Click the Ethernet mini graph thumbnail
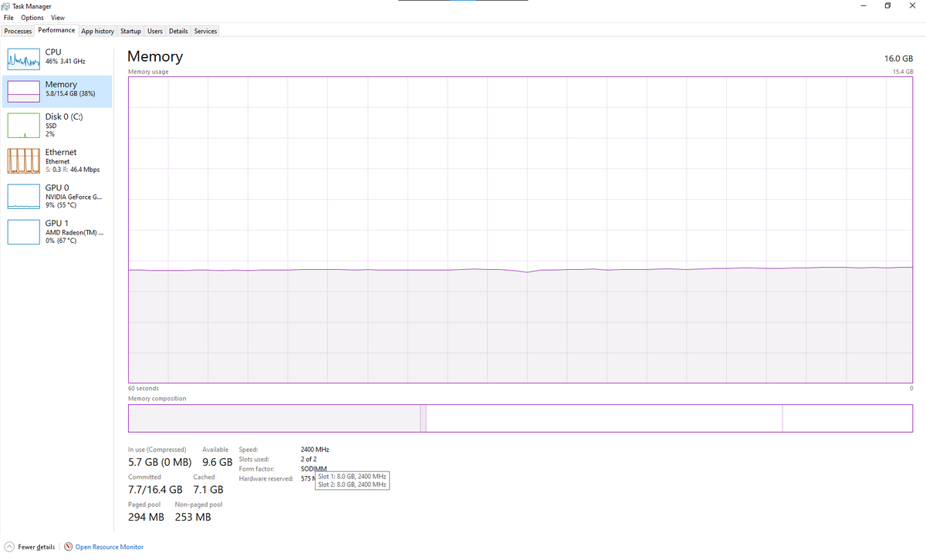The image size is (926, 560). click(x=23, y=161)
